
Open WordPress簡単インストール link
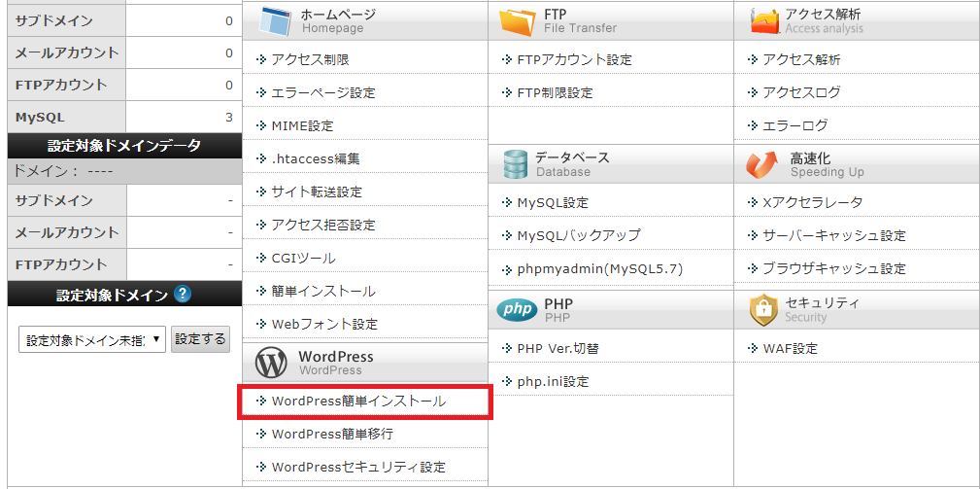358,401
